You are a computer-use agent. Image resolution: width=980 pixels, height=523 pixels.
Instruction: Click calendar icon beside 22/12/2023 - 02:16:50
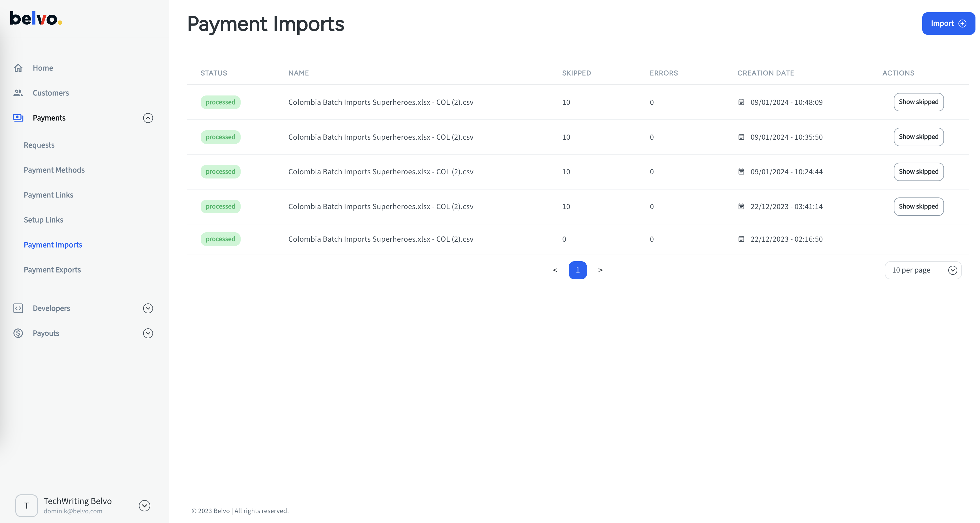click(x=741, y=239)
